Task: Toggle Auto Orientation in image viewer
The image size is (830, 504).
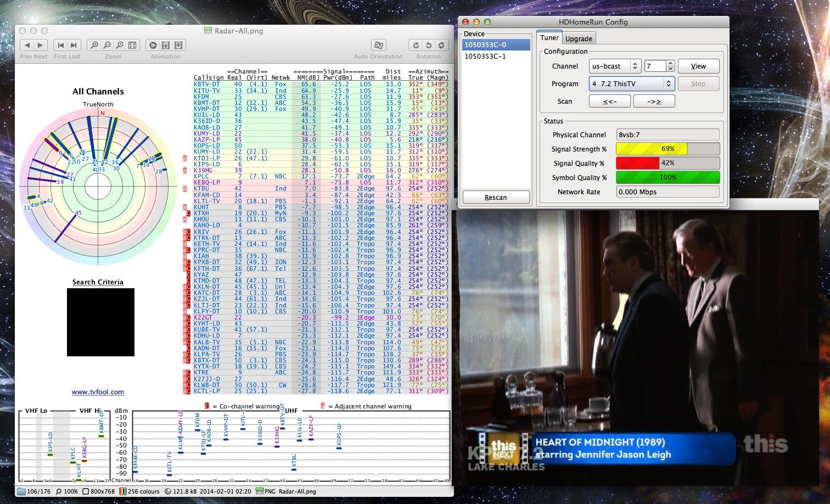Action: 378,45
